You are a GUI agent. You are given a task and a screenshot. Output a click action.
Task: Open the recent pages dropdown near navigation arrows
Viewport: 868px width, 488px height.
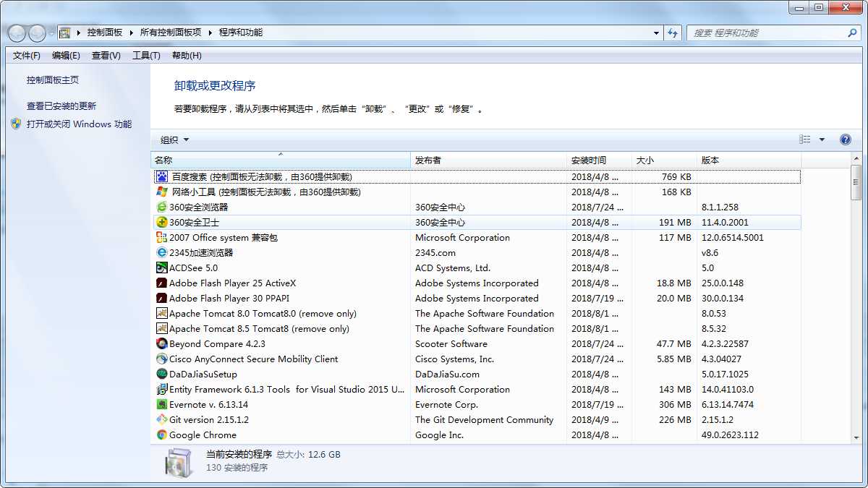[x=51, y=33]
